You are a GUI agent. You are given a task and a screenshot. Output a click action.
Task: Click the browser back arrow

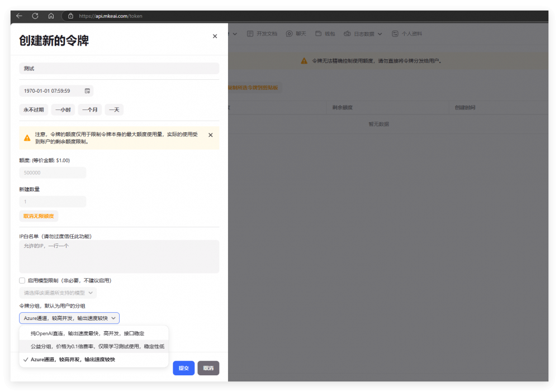[x=19, y=16]
